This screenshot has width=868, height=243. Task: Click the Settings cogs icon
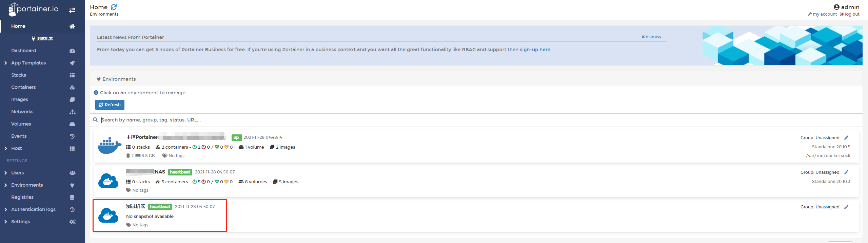point(72,222)
